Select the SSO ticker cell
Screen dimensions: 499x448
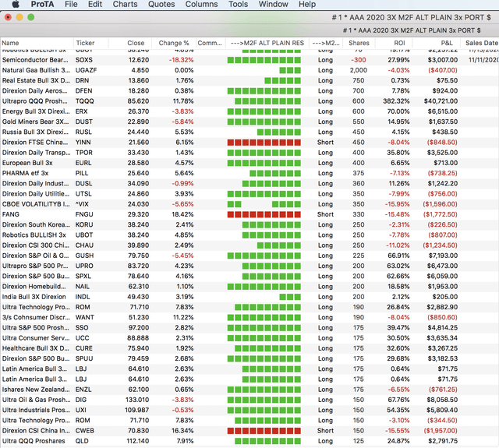(82, 328)
